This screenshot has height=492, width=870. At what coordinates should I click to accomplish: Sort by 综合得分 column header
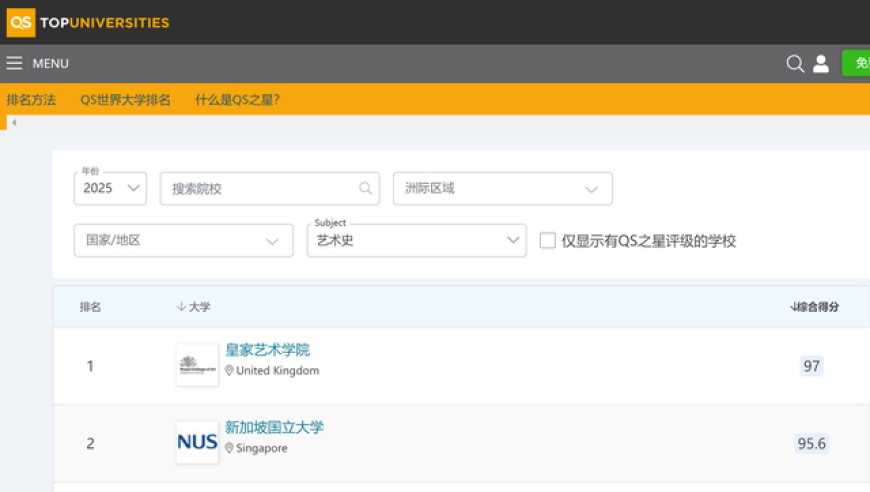click(815, 307)
